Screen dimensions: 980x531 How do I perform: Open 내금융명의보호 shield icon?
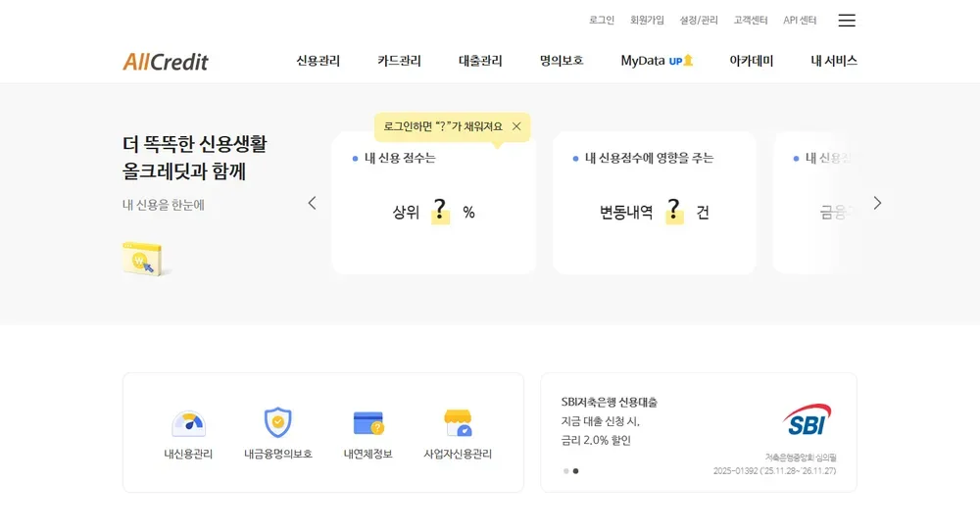(x=277, y=422)
